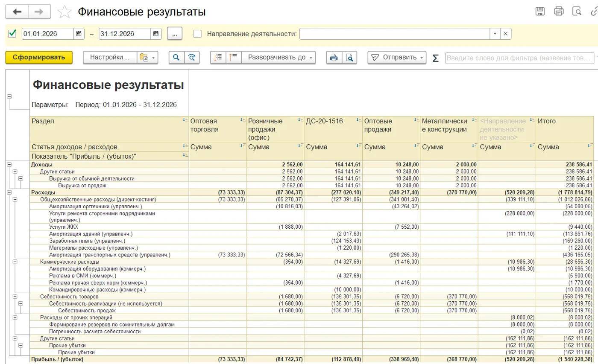598x364 pixels.
Task: Click the sigma sum icon
Action: click(x=435, y=58)
